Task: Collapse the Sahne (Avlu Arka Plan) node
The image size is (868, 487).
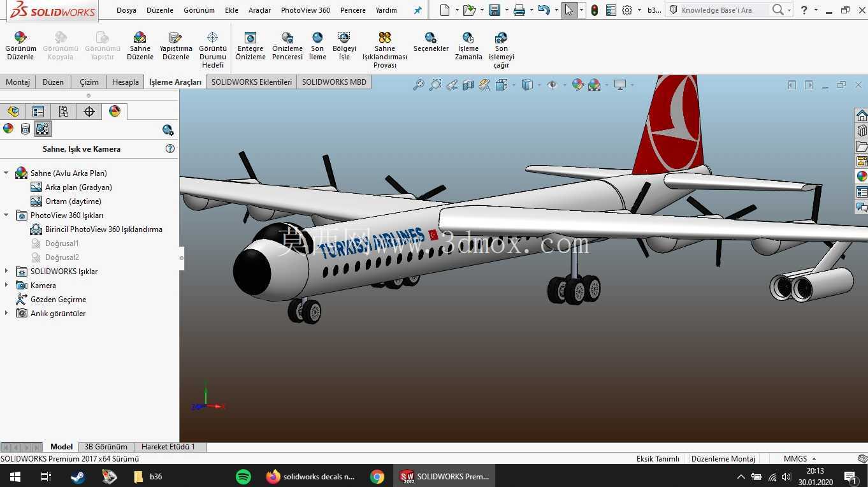Action: coord(6,173)
